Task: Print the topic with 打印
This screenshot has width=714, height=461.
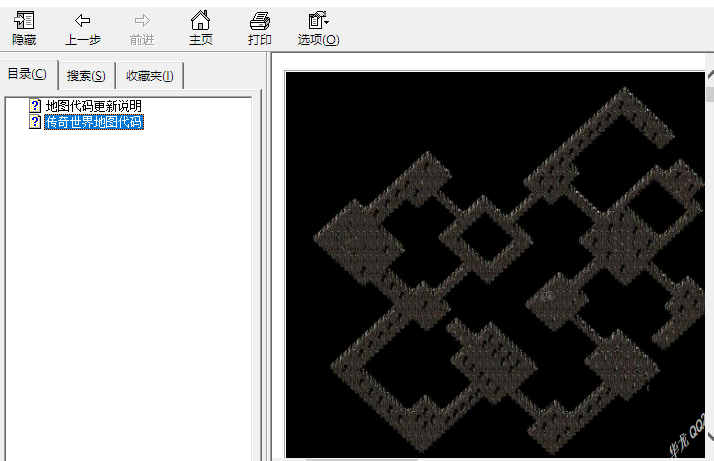Action: click(x=260, y=28)
